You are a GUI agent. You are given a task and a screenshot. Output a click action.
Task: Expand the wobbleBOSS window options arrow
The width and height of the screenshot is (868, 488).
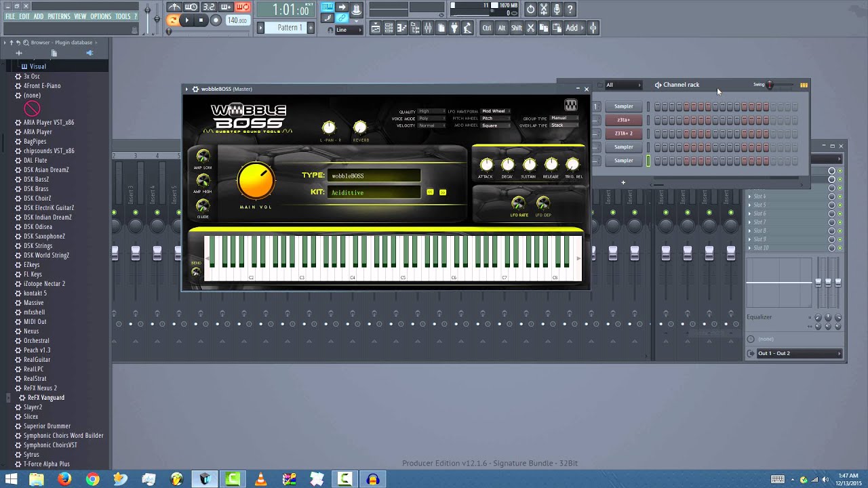click(187, 89)
